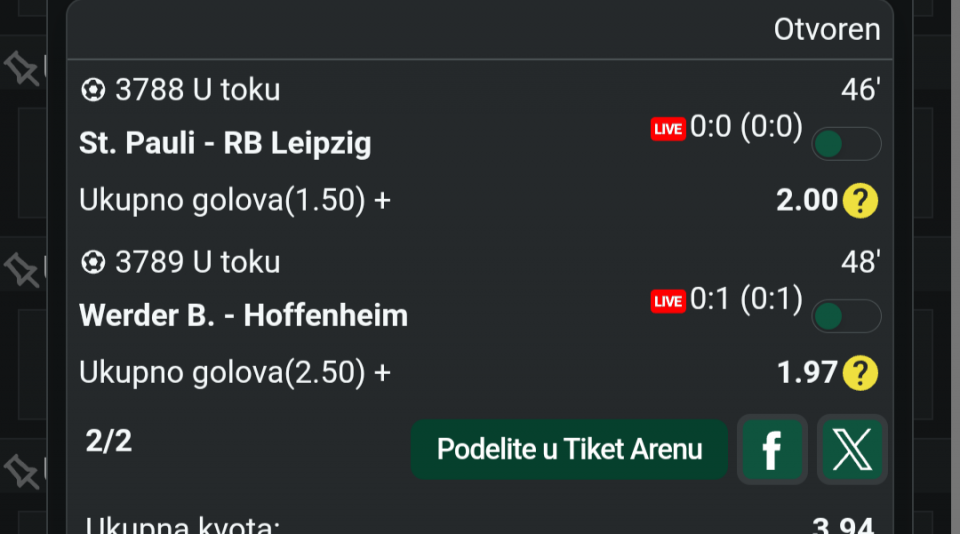Click the topmost pin icon on left edge
The image size is (960, 534).
tap(20, 68)
